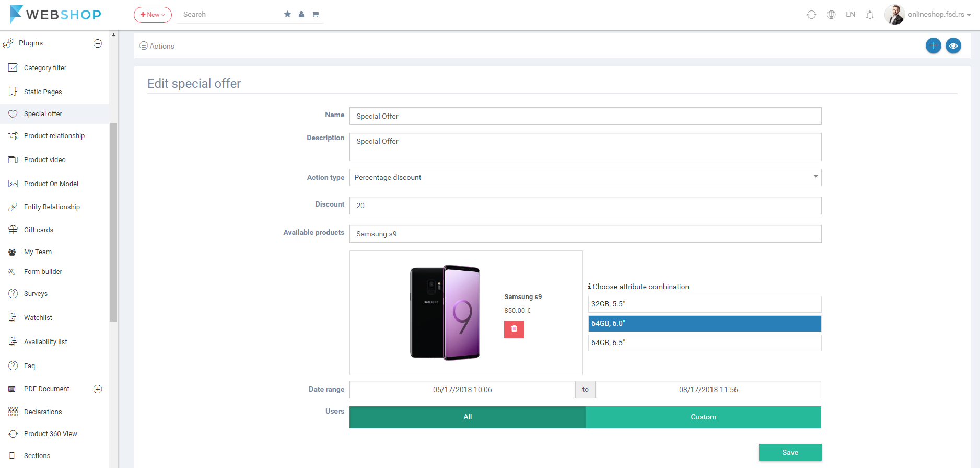Click the start date 05/17/2018 field
This screenshot has height=468, width=980.
(462, 390)
